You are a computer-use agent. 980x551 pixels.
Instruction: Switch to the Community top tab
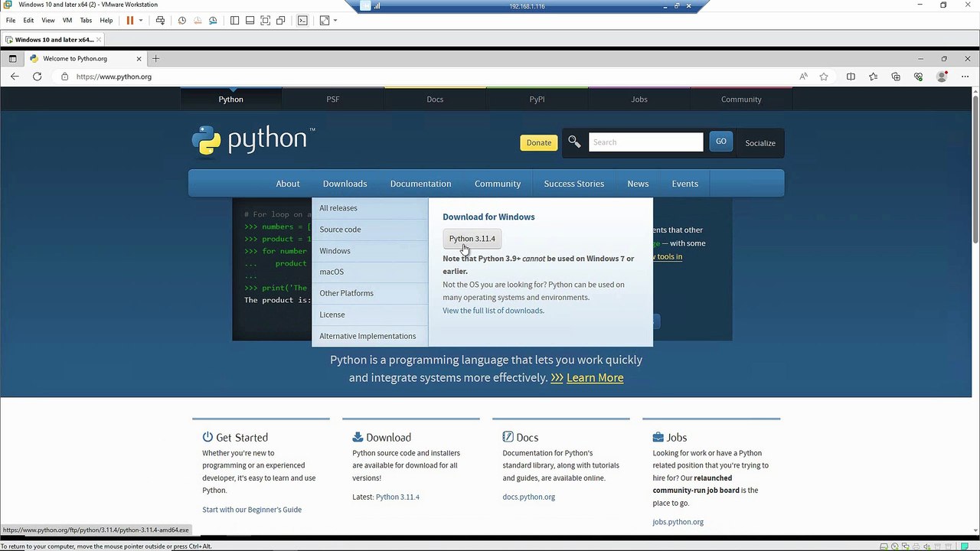pyautogui.click(x=741, y=99)
